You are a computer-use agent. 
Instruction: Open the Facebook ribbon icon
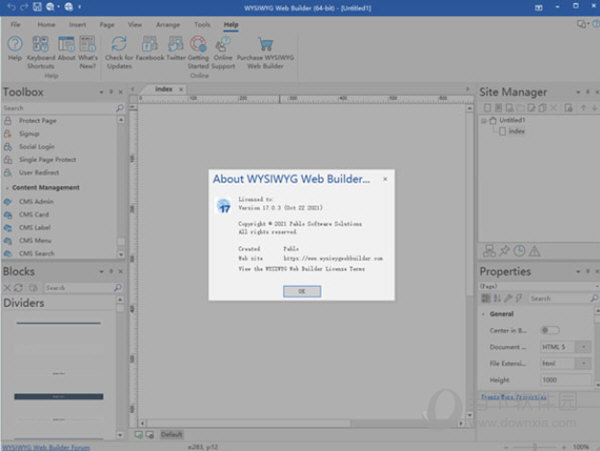[150, 44]
